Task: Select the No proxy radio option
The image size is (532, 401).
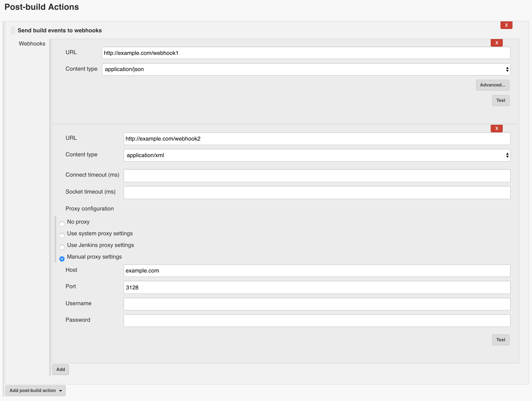Action: tap(62, 224)
